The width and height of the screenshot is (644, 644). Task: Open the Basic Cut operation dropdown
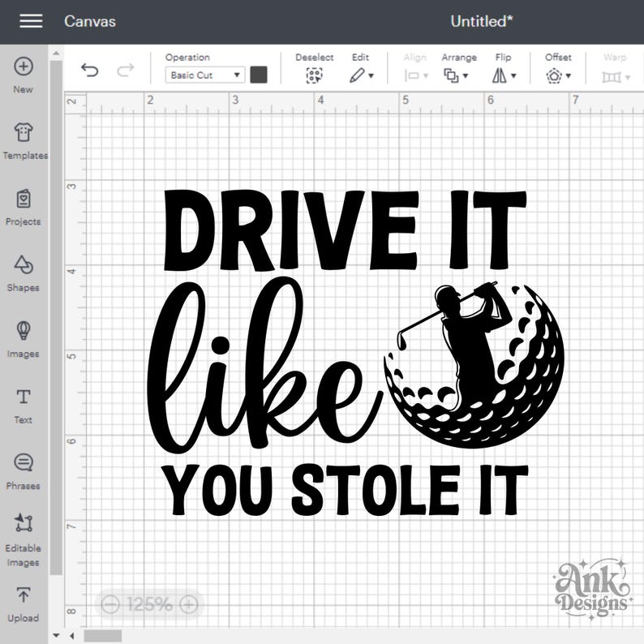click(x=205, y=75)
